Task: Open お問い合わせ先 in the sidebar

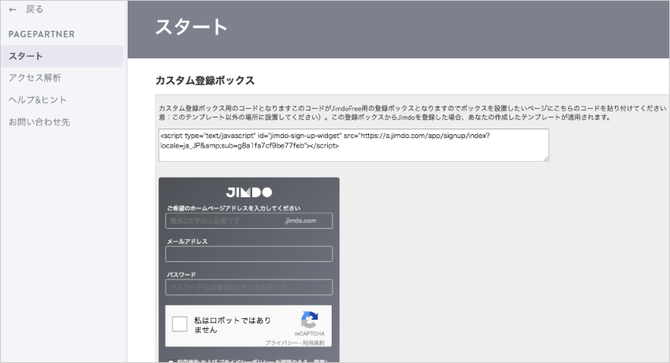Action: (x=39, y=122)
